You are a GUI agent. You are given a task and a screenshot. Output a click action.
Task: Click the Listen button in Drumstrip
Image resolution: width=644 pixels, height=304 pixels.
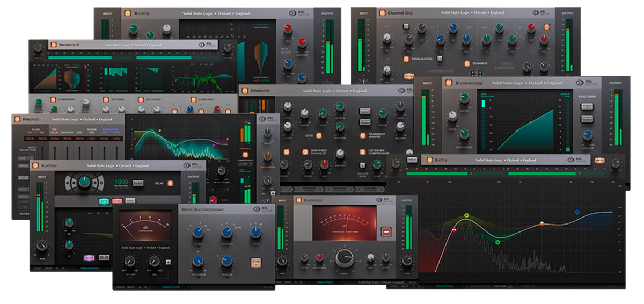click(x=364, y=122)
